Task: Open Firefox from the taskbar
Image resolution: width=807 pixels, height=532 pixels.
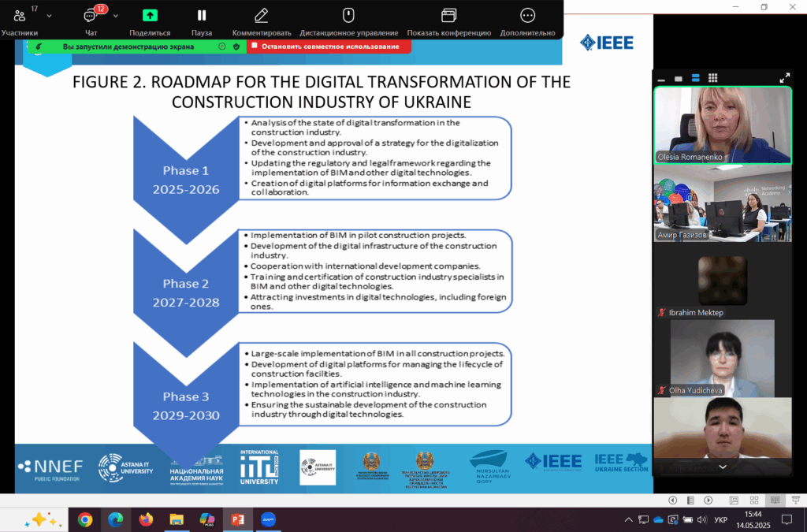Action: [146, 519]
